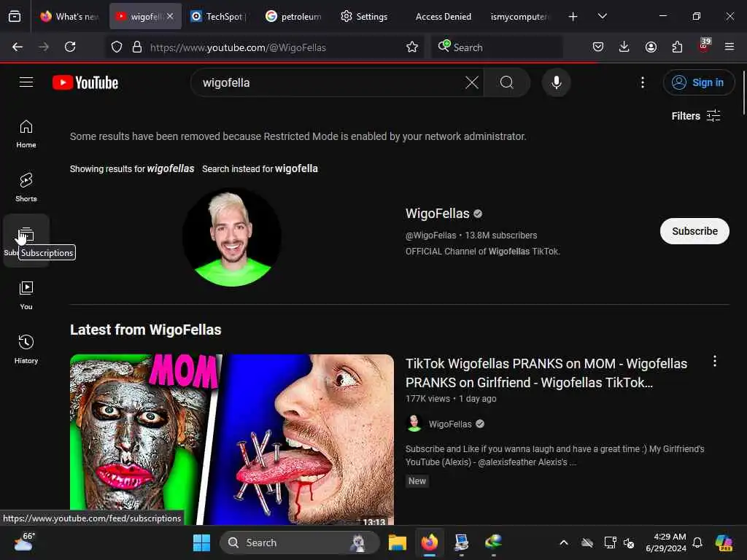Open the notifications bell in taskbar
This screenshot has height=560, width=747.
pyautogui.click(x=697, y=542)
